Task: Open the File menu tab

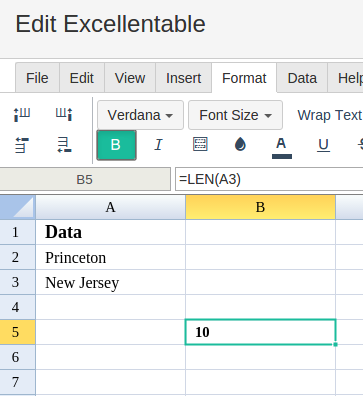Action: coord(37,78)
